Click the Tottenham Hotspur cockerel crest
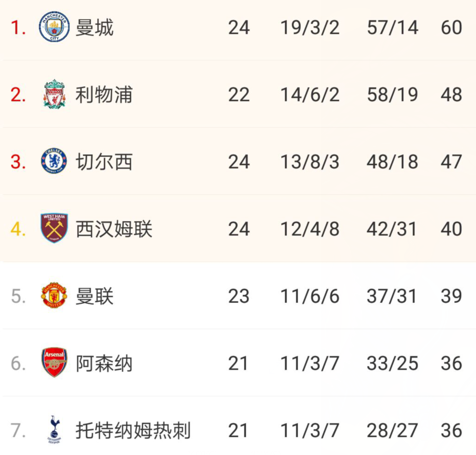Screen dimensions: 476x455 (x=54, y=430)
